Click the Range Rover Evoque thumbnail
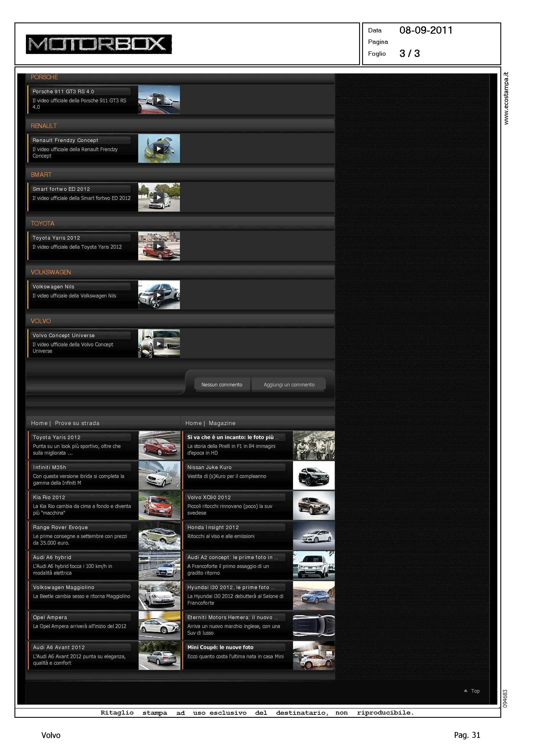This screenshot has height=756, width=539. 159,535
